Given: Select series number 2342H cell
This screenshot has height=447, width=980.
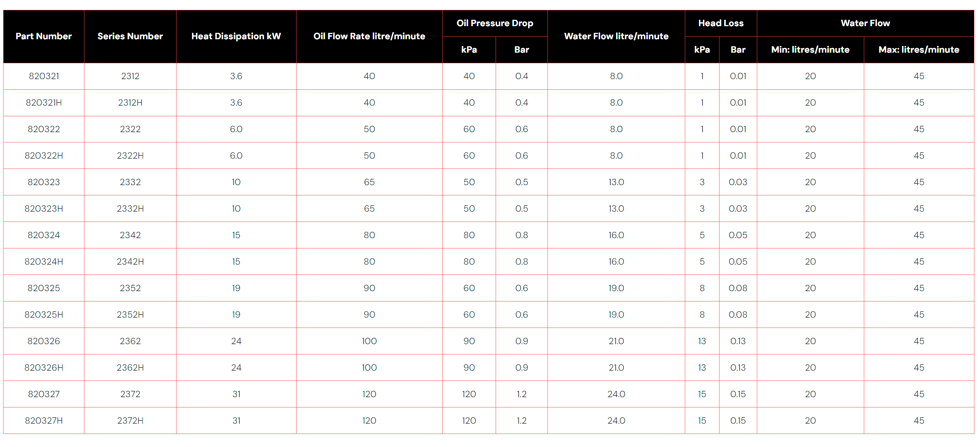Looking at the screenshot, I should tap(130, 261).
